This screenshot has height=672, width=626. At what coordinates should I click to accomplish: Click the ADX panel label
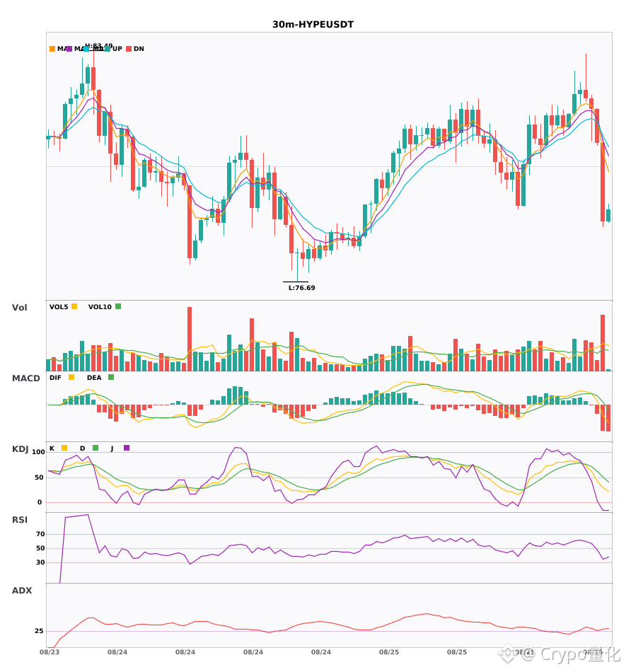(22, 591)
